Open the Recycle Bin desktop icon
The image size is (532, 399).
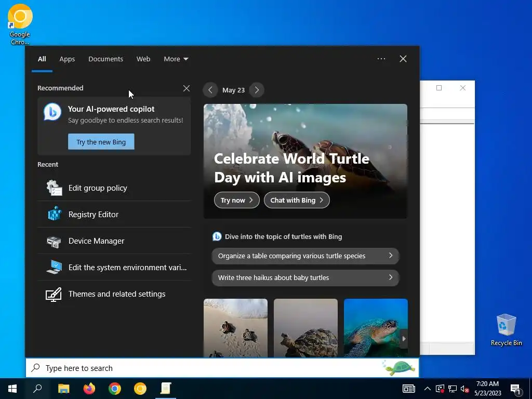pos(506,330)
